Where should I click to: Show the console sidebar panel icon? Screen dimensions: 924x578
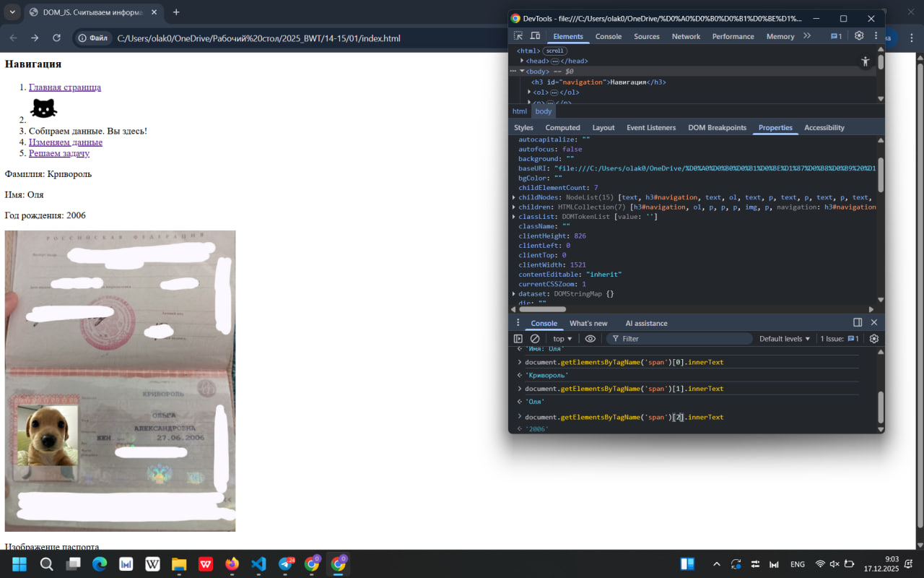[518, 339]
